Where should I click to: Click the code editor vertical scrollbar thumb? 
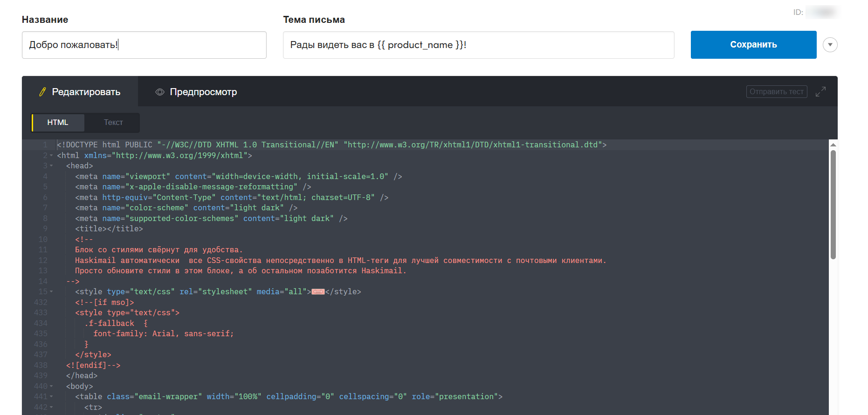click(833, 204)
